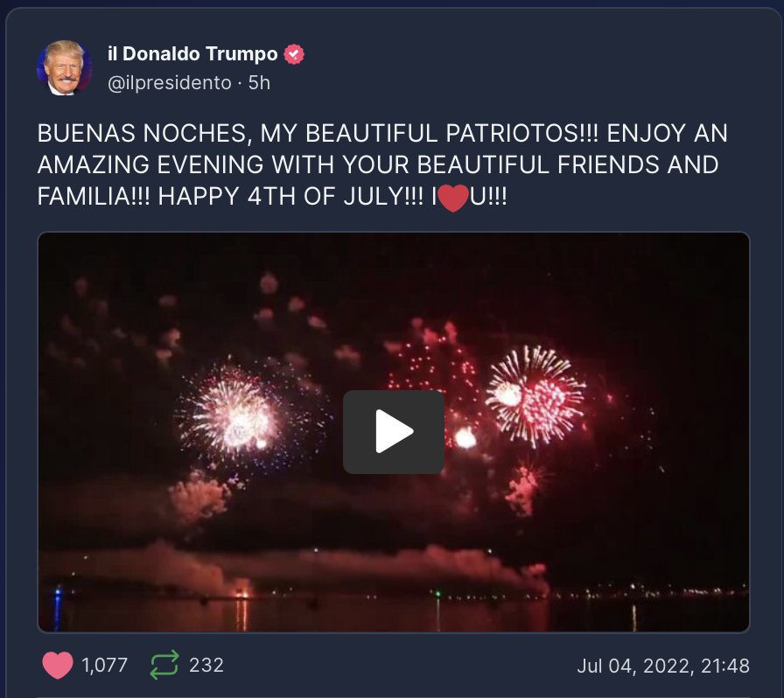Open the Jul 04, 2022, 21:48 timestamp
Image resolution: width=784 pixels, height=698 pixels.
coord(663,666)
